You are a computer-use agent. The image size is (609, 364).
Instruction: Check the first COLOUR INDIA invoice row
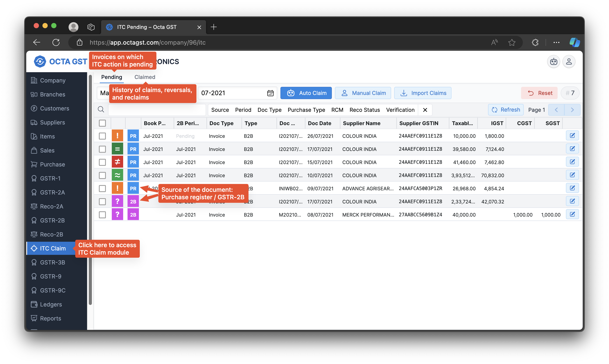[x=102, y=136]
